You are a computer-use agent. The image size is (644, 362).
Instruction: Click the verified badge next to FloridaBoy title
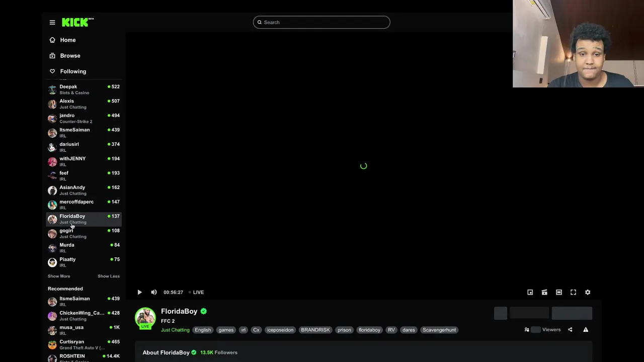click(204, 311)
